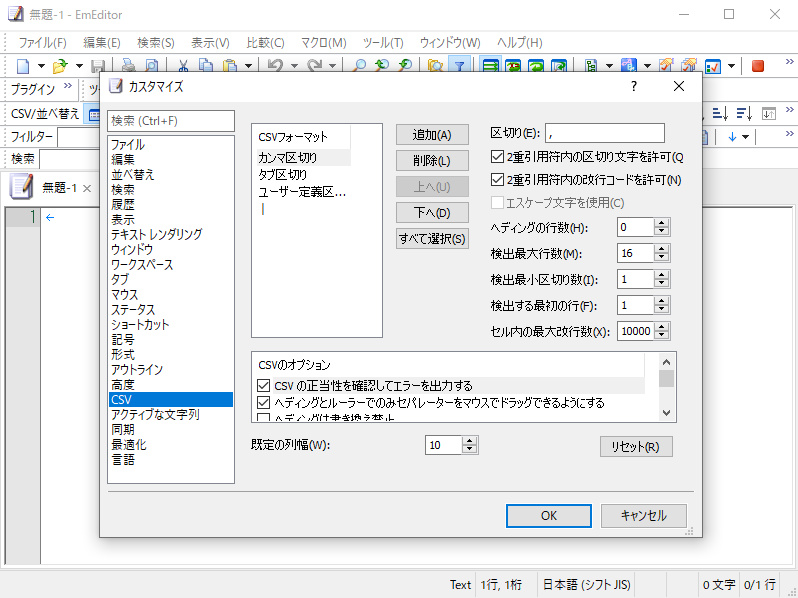Open the ツール(T) menu

[x=383, y=43]
